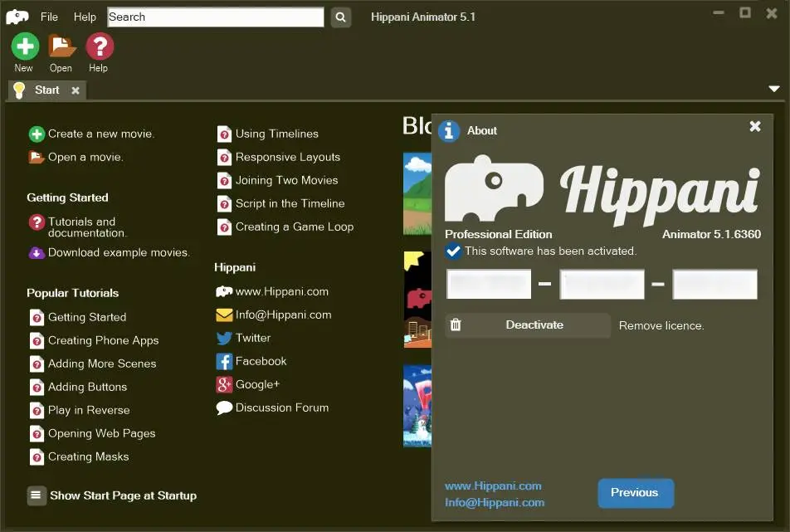The height and width of the screenshot is (532, 790).
Task: Click the Facebook icon
Action: pyautogui.click(x=224, y=361)
